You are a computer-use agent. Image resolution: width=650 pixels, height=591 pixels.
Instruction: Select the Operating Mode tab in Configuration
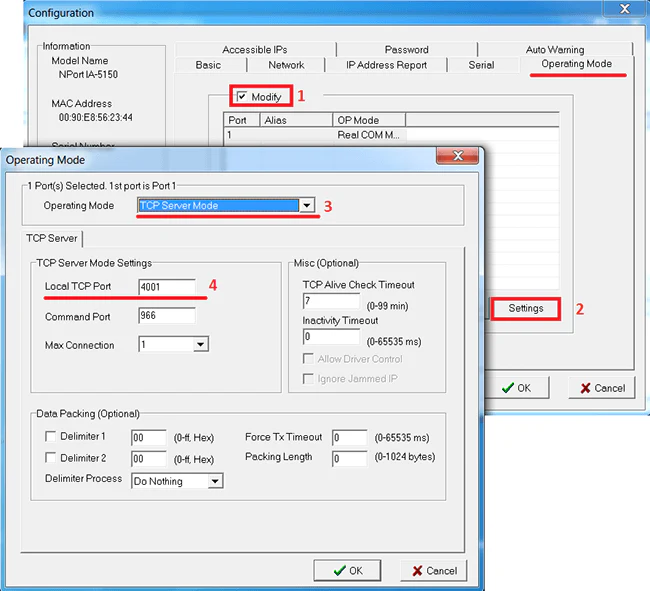click(x=577, y=64)
